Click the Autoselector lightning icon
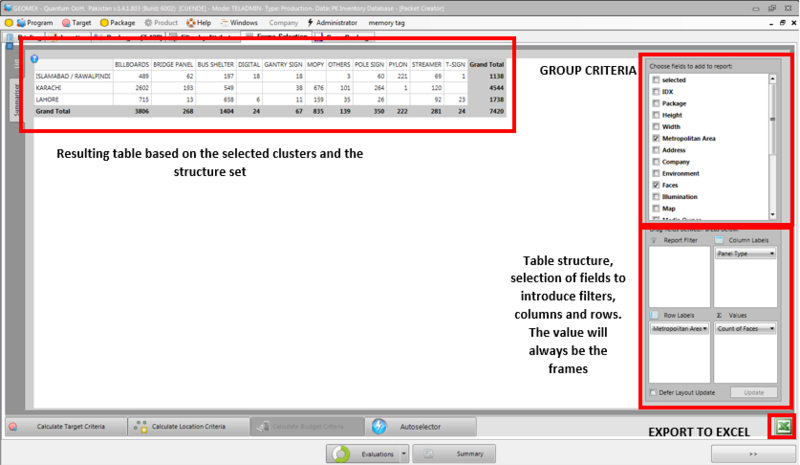Viewport: 800px width, 465px height. point(379,426)
